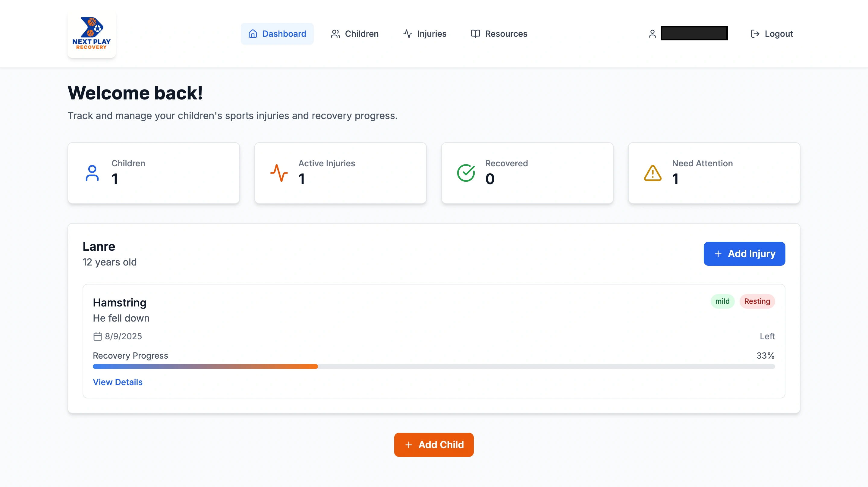
Task: Open the Injuries page
Action: click(x=425, y=34)
